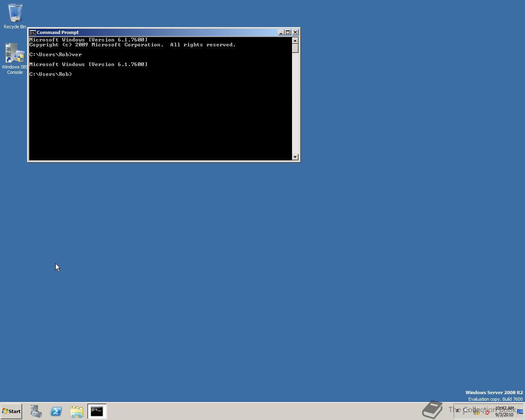The width and height of the screenshot is (525, 420).
Task: Click the Command Prompt title bar text
Action: [58, 32]
